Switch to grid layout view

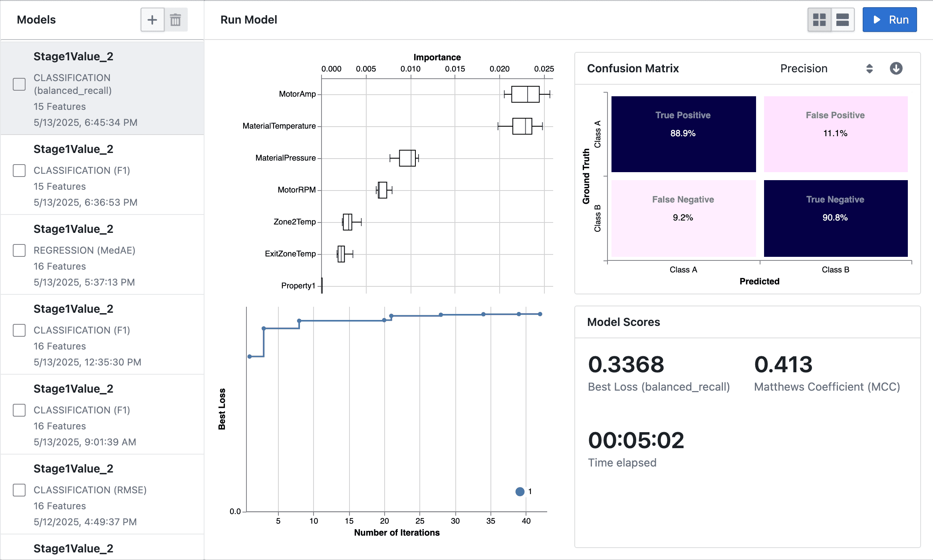pyautogui.click(x=819, y=20)
